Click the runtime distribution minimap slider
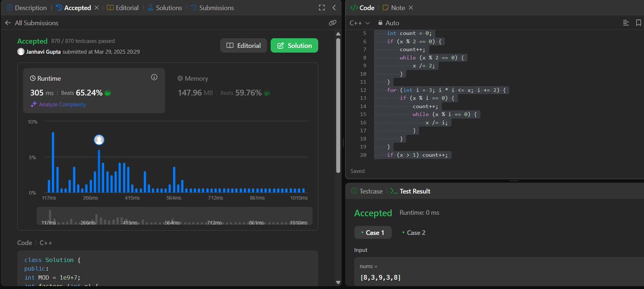This screenshot has height=289, width=644. click(174, 216)
